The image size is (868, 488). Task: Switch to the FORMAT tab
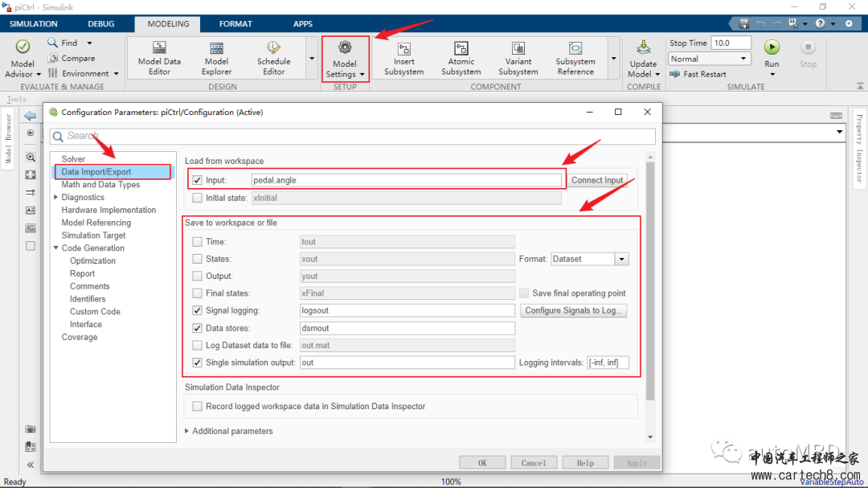[x=235, y=24]
